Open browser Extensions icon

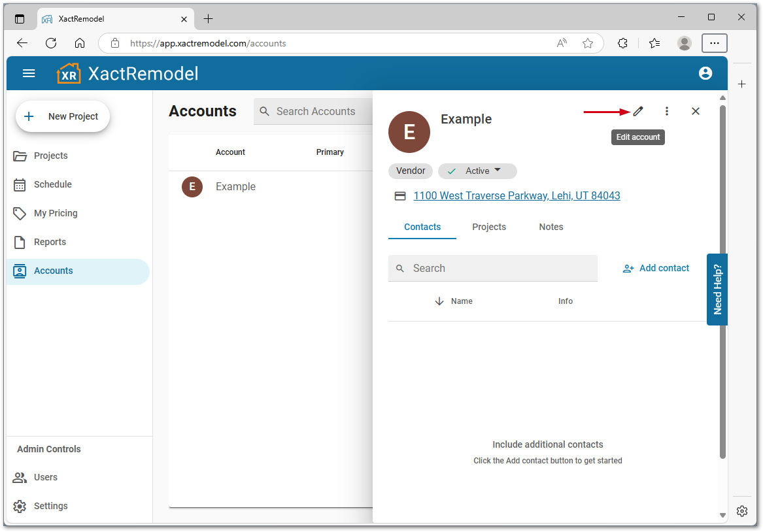coord(623,43)
